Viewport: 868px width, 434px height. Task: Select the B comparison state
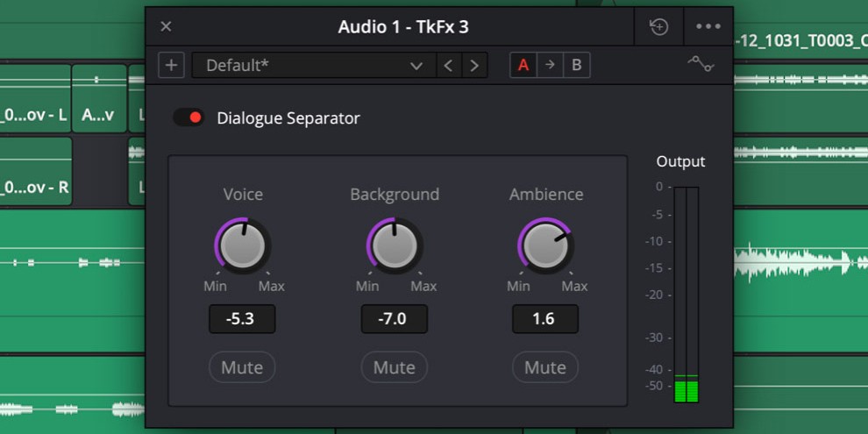[x=576, y=66]
